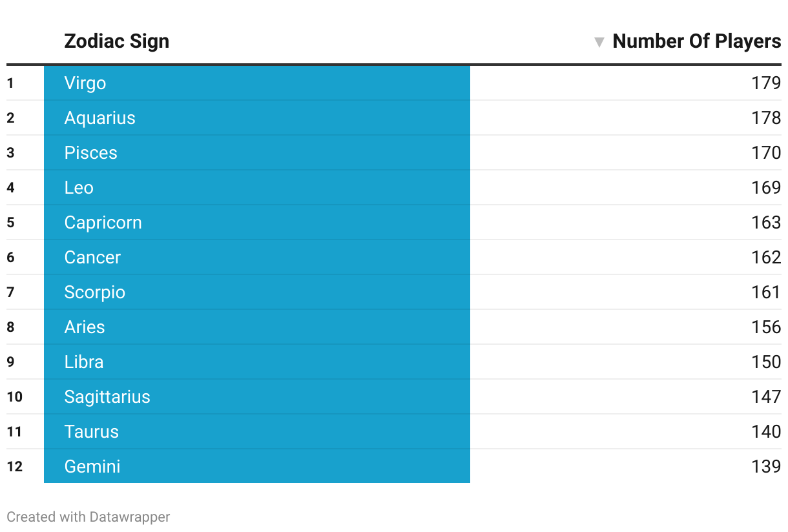Screen dimensions: 788x532
Task: Click the Cancer label
Action: point(92,258)
